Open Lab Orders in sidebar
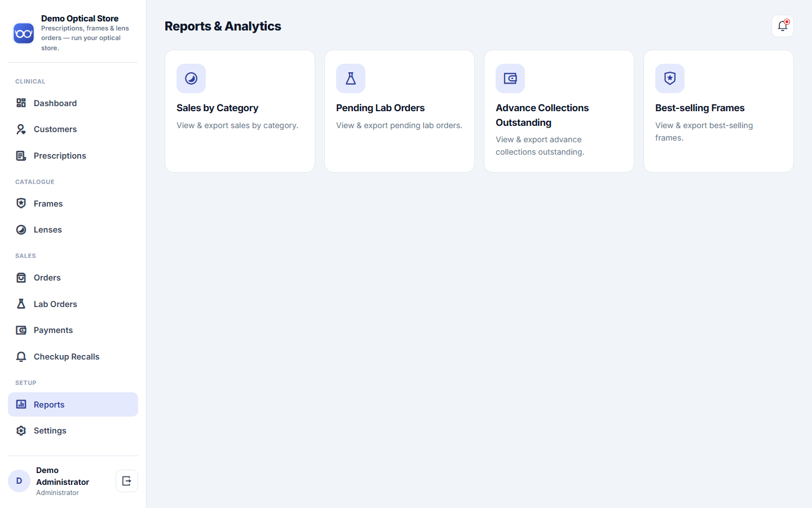The image size is (812, 508). (73, 304)
